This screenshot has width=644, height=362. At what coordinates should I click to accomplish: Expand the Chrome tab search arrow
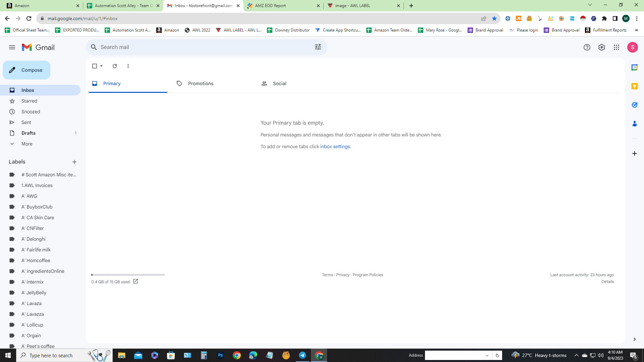590,5
